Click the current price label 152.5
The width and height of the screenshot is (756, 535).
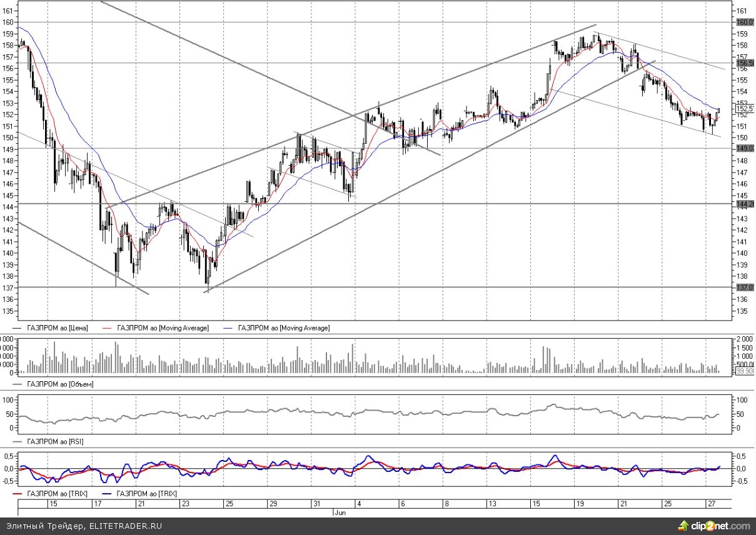tap(745, 108)
